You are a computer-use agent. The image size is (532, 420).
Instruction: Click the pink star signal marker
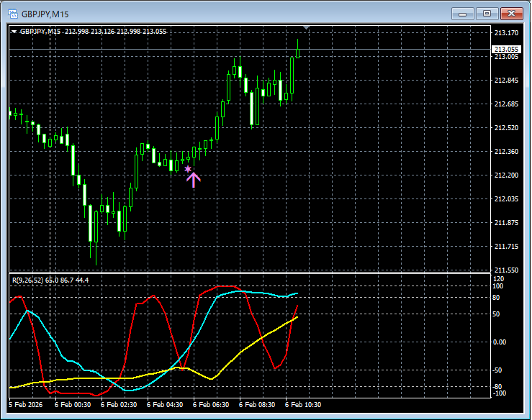188,169
